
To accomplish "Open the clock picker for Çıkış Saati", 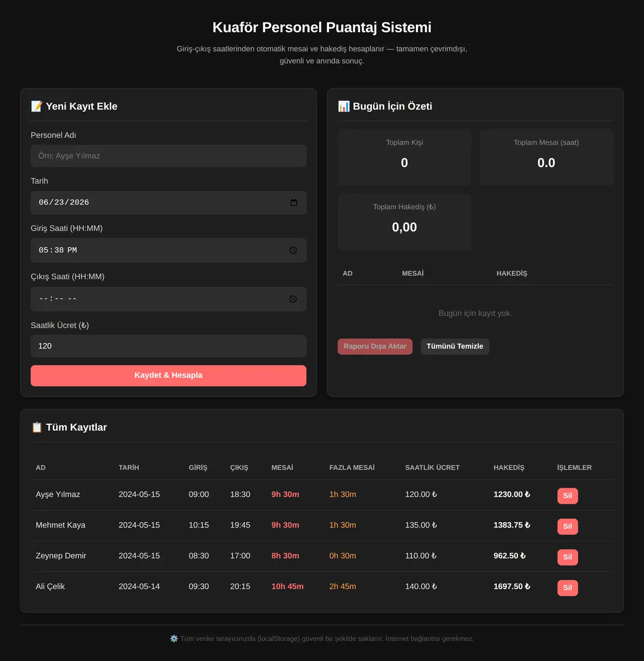I will [293, 299].
